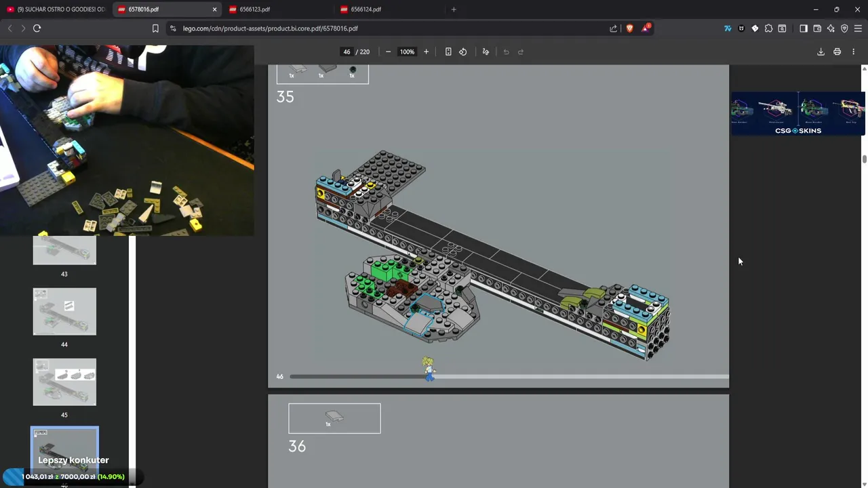Click the thumbnail sidebar scrollbar
This screenshot has height=488, width=868.
pos(133,361)
